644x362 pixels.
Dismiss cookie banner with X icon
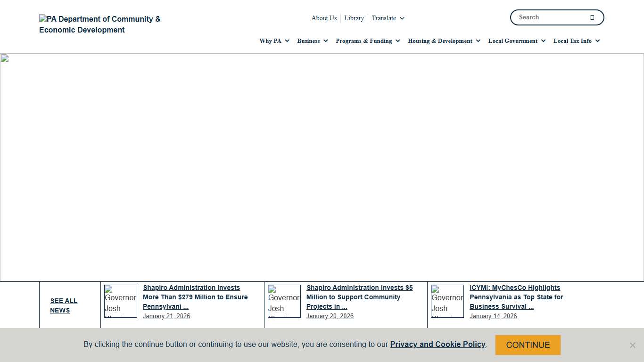pos(632,345)
